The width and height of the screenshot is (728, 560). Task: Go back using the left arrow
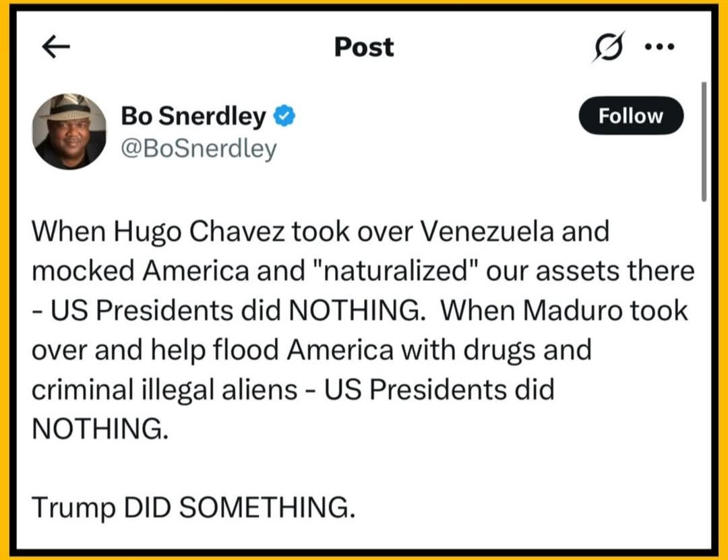tap(56, 47)
